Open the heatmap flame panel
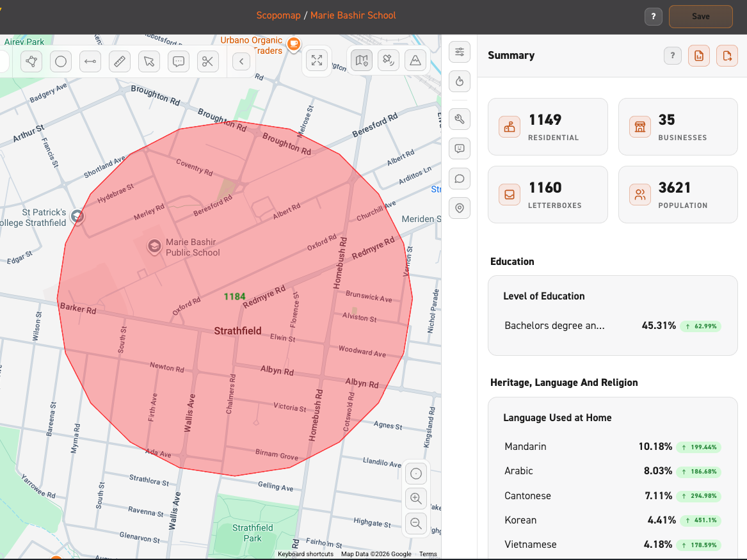Screen dimensions: 747x560 click(x=460, y=81)
